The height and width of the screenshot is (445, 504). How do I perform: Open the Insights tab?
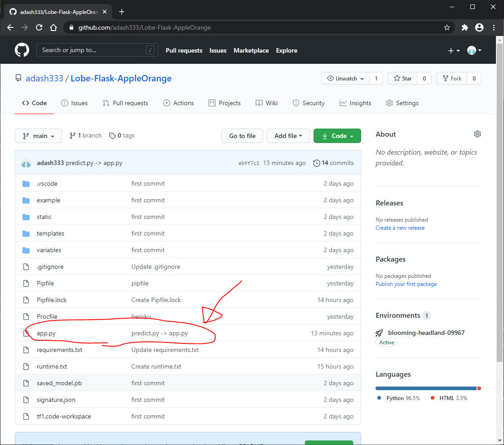(x=355, y=103)
